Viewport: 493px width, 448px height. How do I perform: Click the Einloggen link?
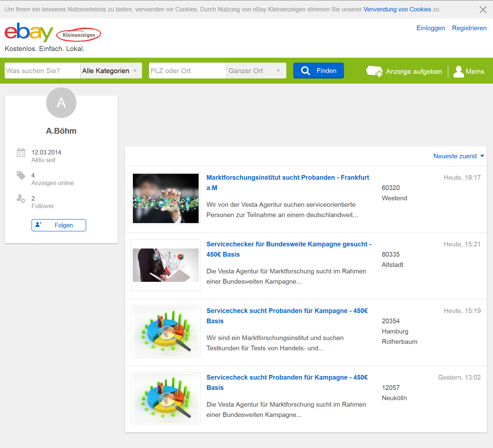pos(430,28)
